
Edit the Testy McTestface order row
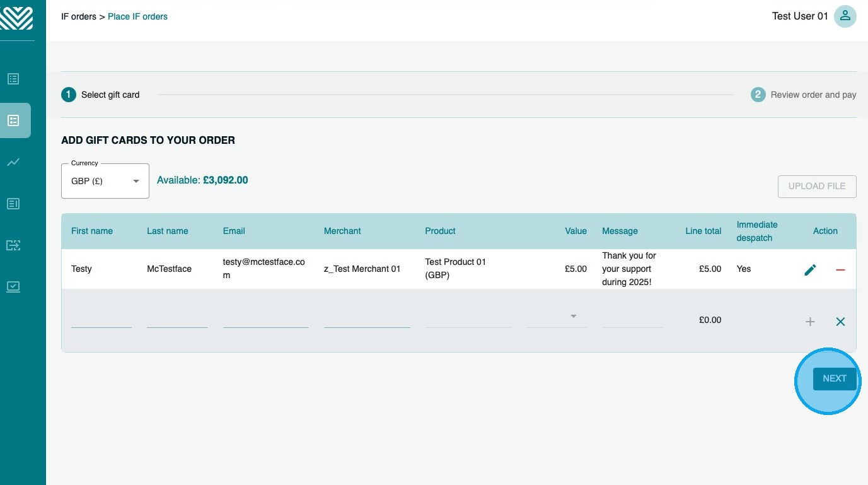tap(810, 269)
